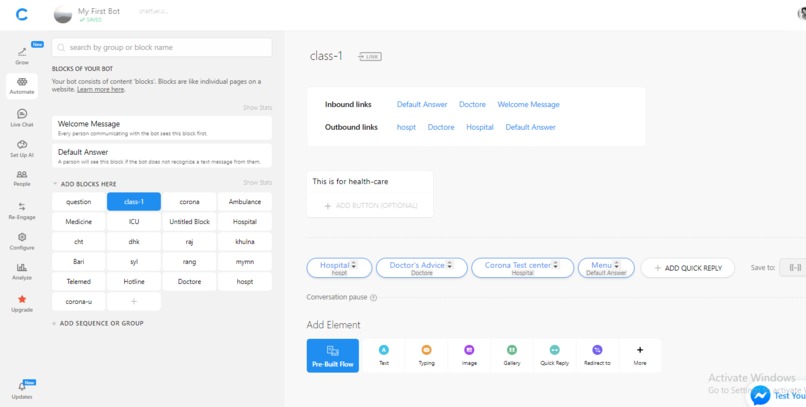Open the Automate section
Screen dimensions: 806x407
22,86
